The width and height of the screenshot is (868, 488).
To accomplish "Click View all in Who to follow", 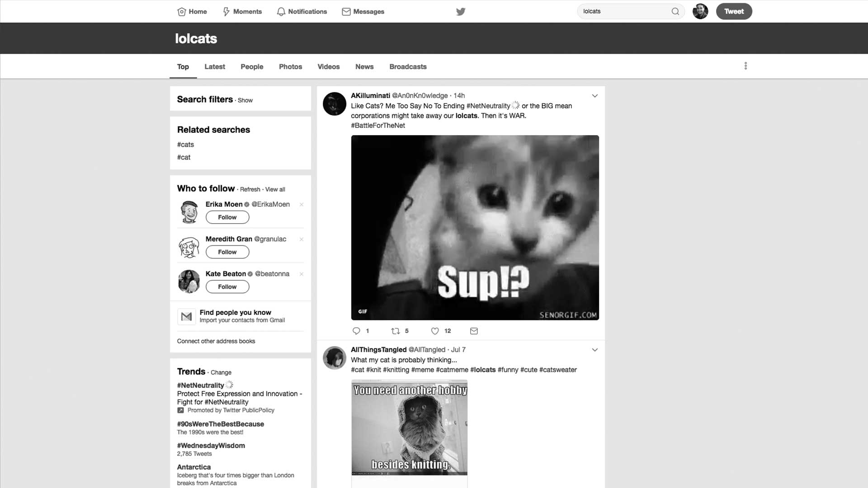I will click(x=275, y=189).
